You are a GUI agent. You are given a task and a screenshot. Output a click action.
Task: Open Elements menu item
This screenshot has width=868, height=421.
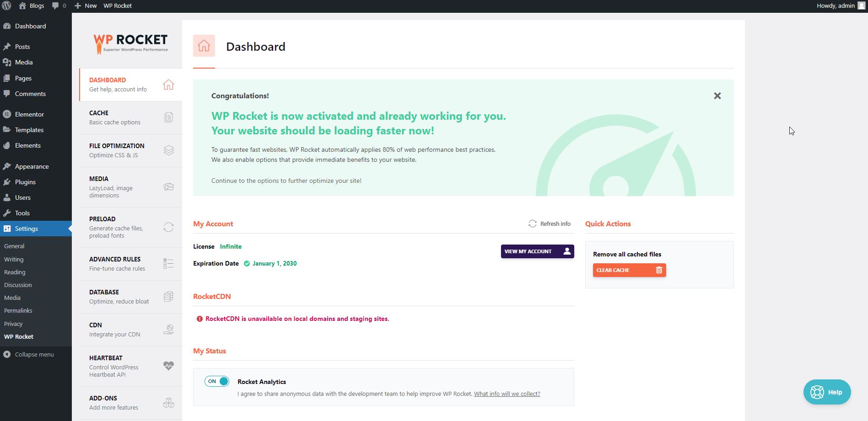pyautogui.click(x=36, y=145)
